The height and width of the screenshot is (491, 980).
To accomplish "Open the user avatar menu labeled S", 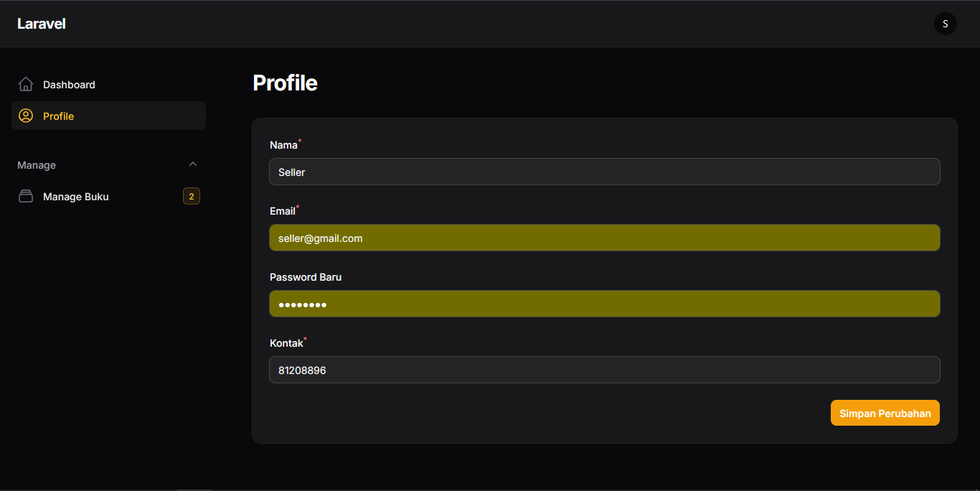I will (x=945, y=24).
